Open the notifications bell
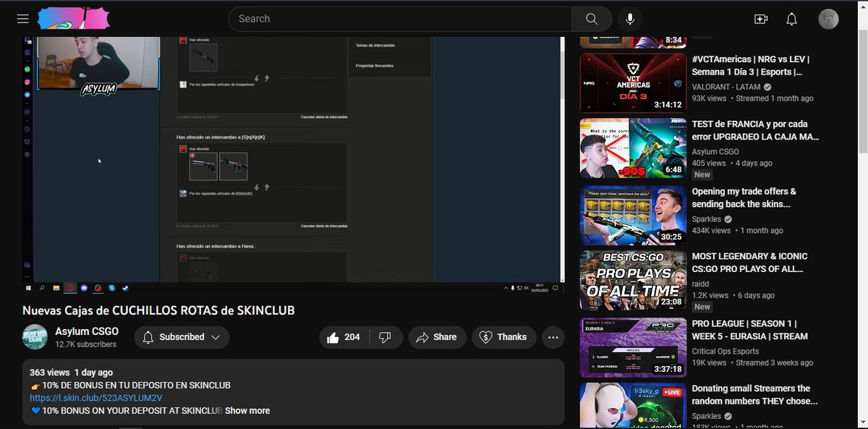This screenshot has height=429, width=868. (x=791, y=19)
